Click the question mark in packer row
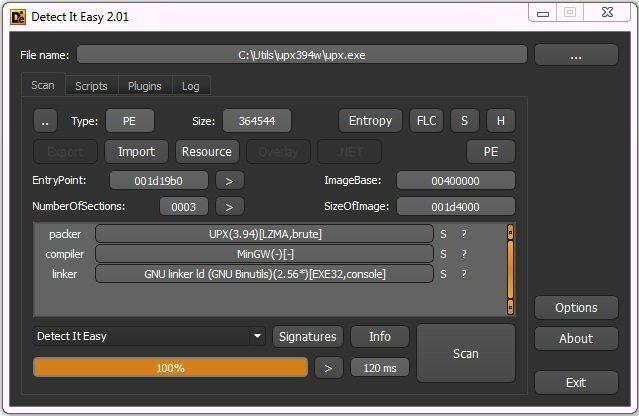The width and height of the screenshot is (639, 416). pyautogui.click(x=464, y=234)
